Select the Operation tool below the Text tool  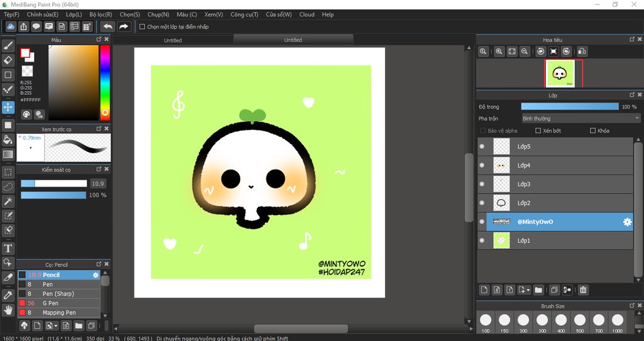8,263
